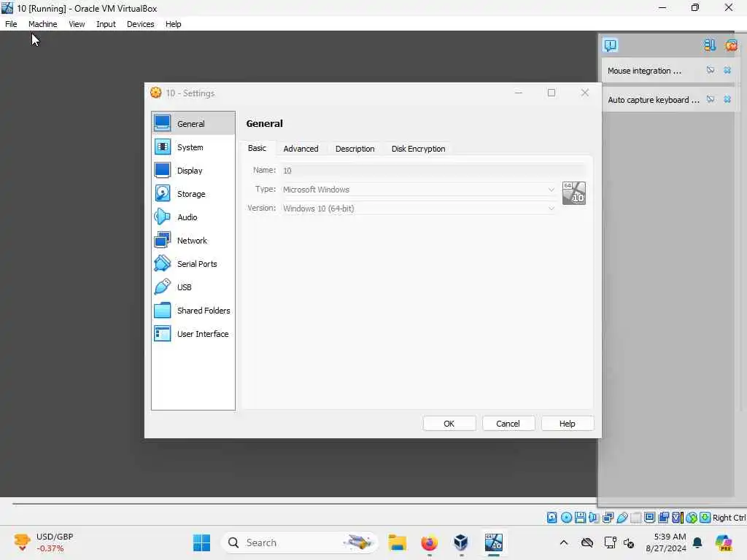Open the taskbar clock and date
The height and width of the screenshot is (560, 747).
click(x=666, y=542)
